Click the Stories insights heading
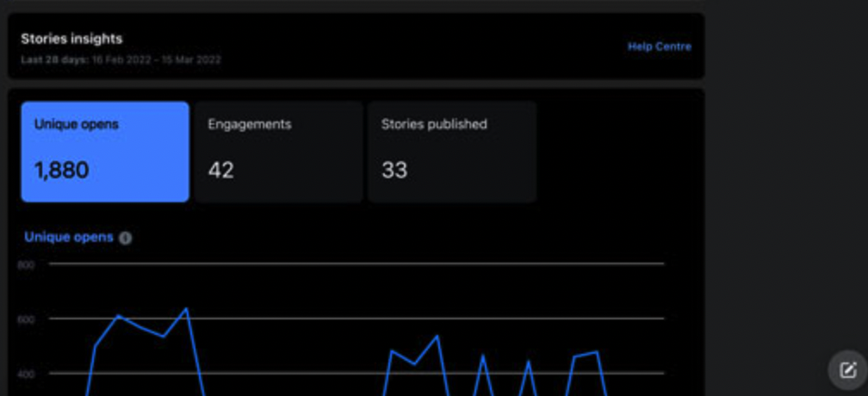Screen dimensions: 868x396 pos(71,39)
